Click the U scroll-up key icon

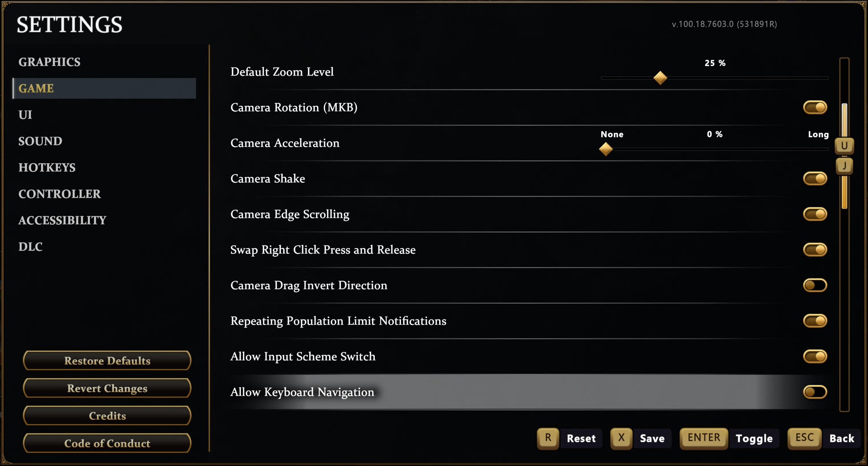(844, 146)
